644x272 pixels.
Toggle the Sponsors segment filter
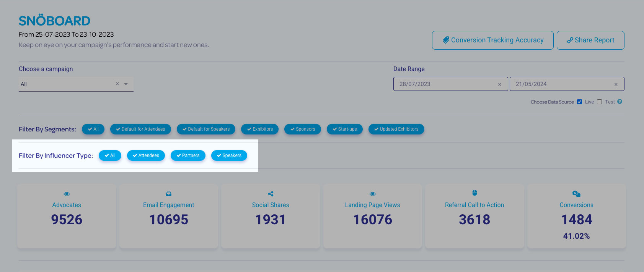coord(302,129)
